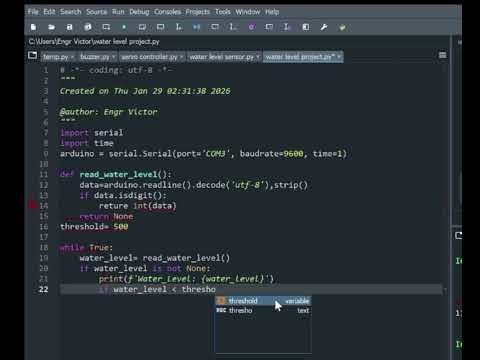
Task: Run current cell and advance icon
Action: pyautogui.click(x=160, y=27)
